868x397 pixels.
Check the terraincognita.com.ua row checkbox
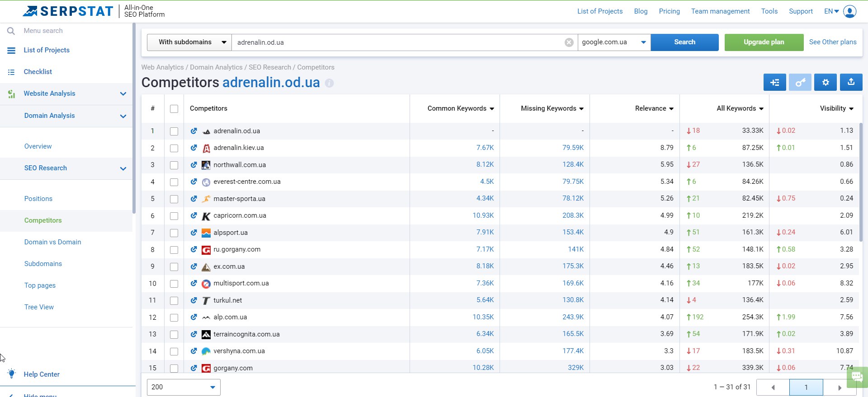click(174, 335)
